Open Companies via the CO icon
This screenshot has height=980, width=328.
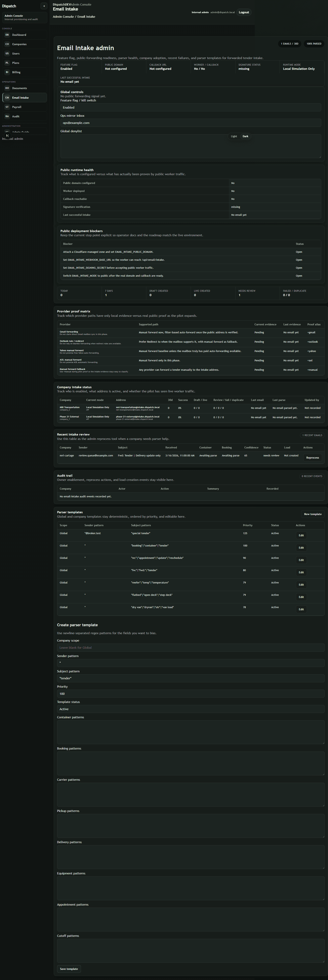pos(7,44)
